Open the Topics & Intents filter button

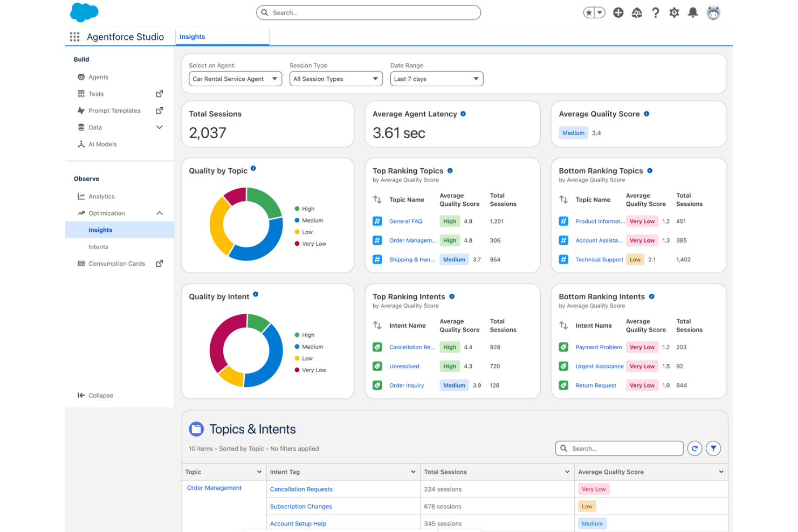(x=713, y=448)
